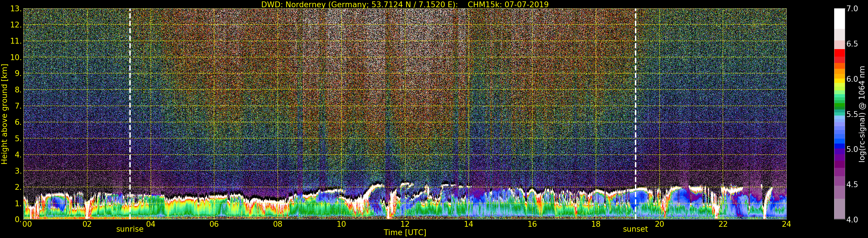Click the '24' tick on the time axis
Image resolution: width=868 pixels, height=238 pixels.
[x=786, y=224]
